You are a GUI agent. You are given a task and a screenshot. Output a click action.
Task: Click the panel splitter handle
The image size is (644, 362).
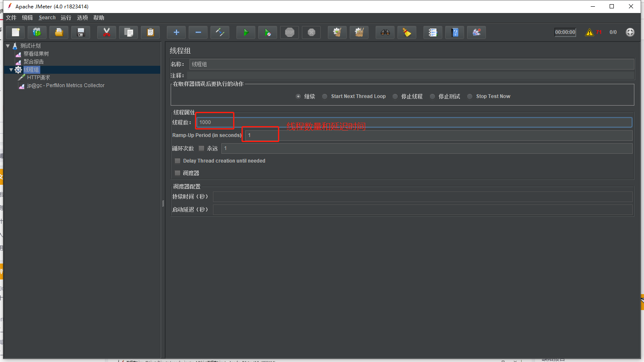click(x=163, y=204)
